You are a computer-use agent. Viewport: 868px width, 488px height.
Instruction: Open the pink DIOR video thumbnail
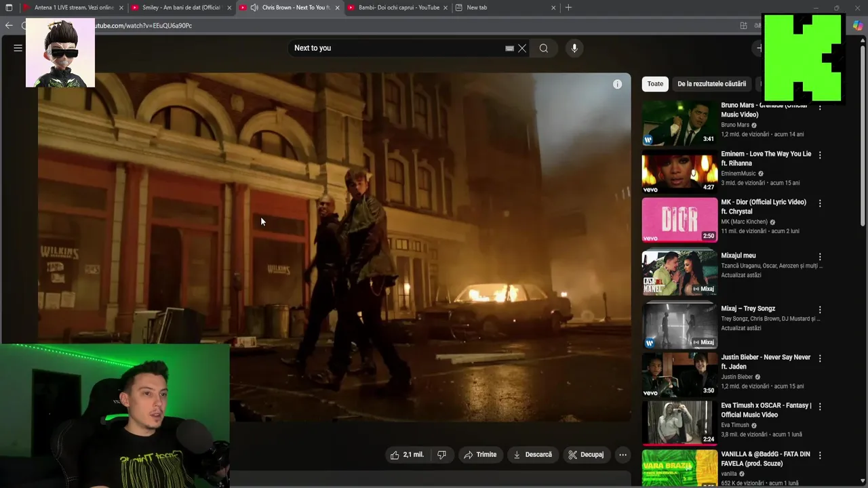pos(679,220)
